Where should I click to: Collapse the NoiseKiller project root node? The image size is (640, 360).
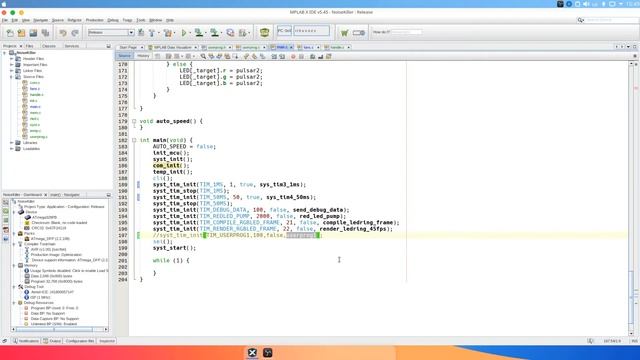(x=5, y=53)
